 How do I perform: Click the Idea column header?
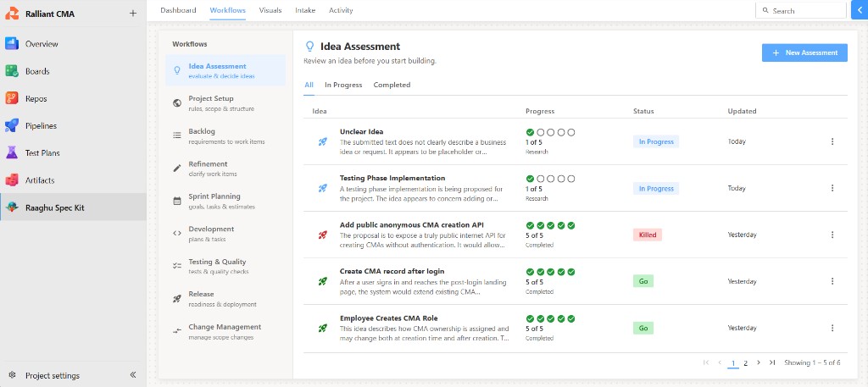pos(320,111)
